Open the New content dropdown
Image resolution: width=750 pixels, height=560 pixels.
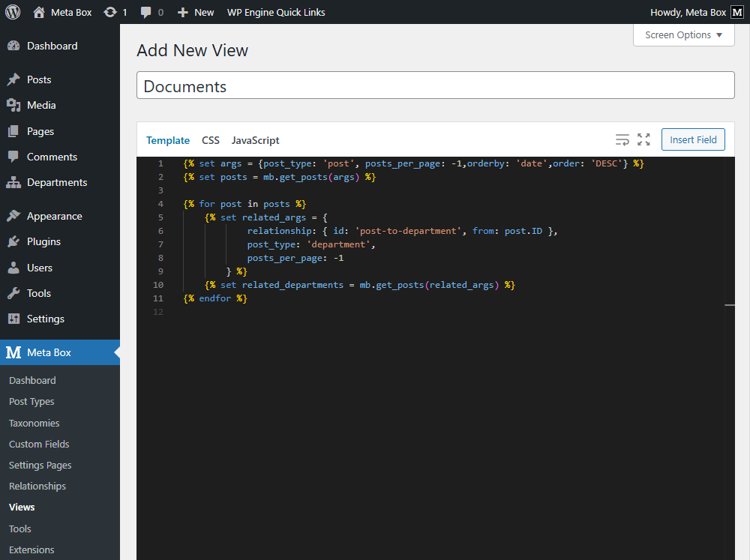pyautogui.click(x=196, y=12)
